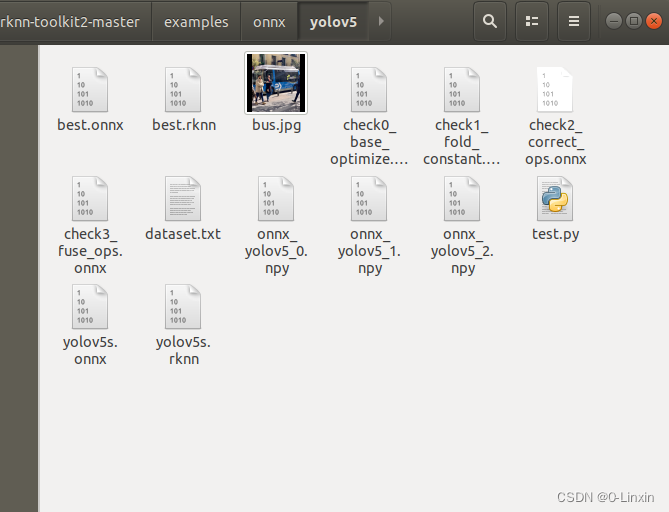
Task: Close the file manager window
Action: pos(654,21)
